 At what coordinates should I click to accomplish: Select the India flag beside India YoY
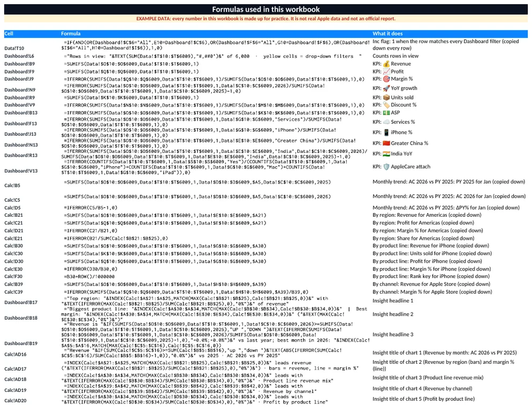[386, 154]
